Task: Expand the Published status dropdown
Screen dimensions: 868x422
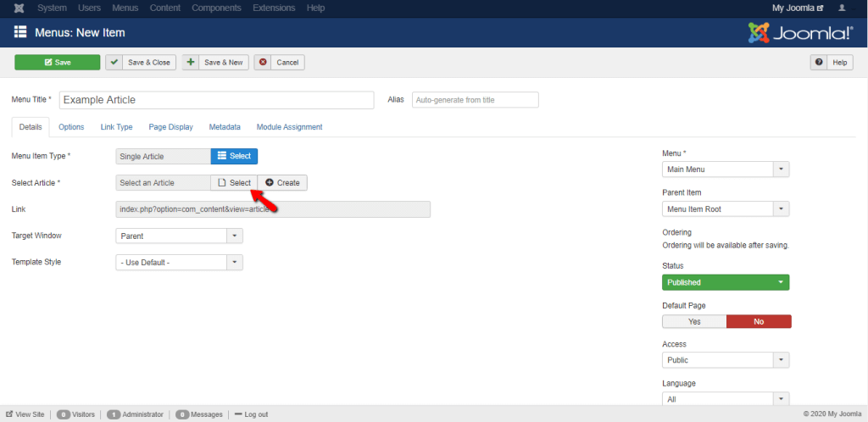Action: click(x=726, y=283)
